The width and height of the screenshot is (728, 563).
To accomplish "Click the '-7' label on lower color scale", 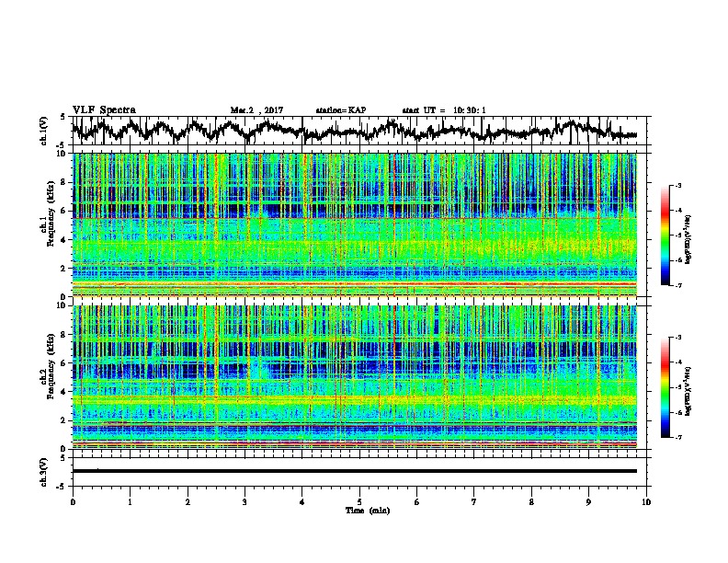I will (677, 437).
